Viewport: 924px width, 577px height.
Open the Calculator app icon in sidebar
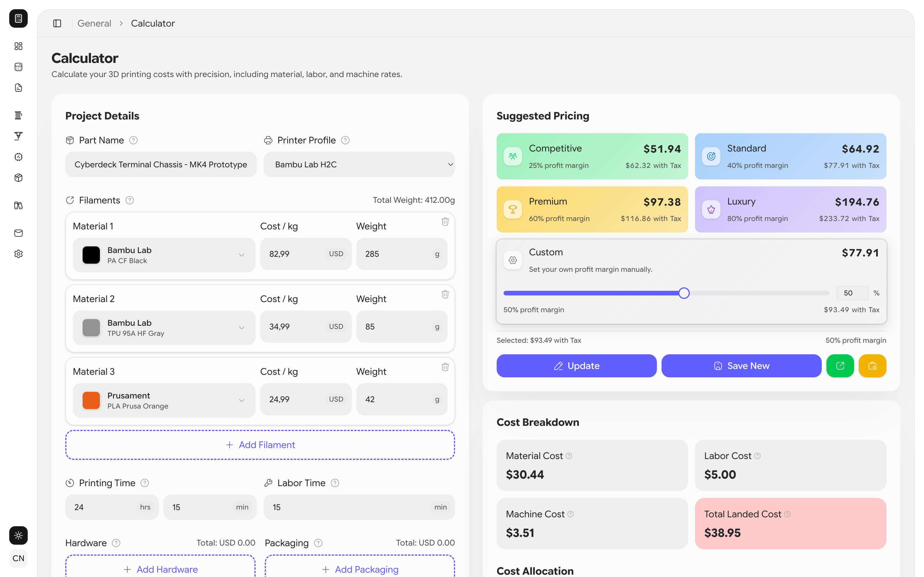click(x=18, y=18)
